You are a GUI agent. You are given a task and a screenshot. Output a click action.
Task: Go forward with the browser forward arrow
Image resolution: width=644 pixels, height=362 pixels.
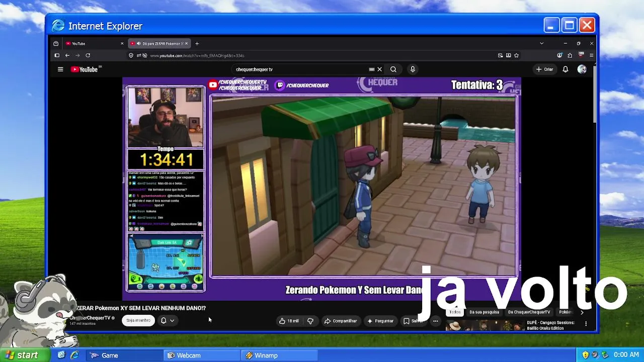[x=77, y=55]
